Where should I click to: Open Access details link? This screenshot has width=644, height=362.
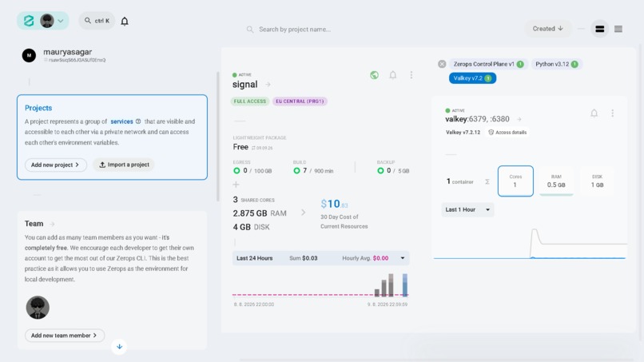tap(507, 133)
